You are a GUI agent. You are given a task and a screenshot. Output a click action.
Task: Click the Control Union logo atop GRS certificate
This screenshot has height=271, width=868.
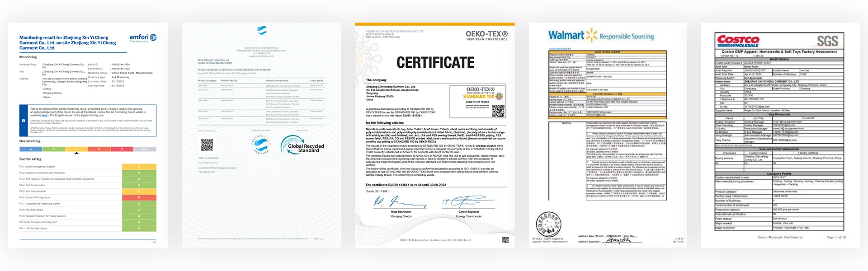[262, 30]
